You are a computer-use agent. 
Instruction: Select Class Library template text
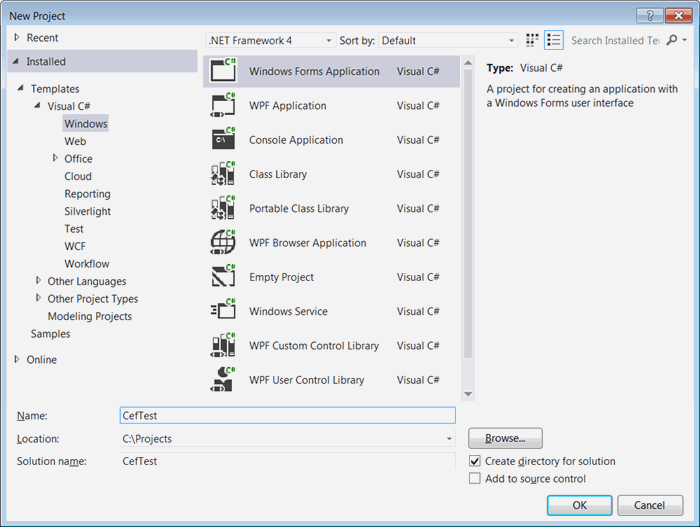pos(278,174)
